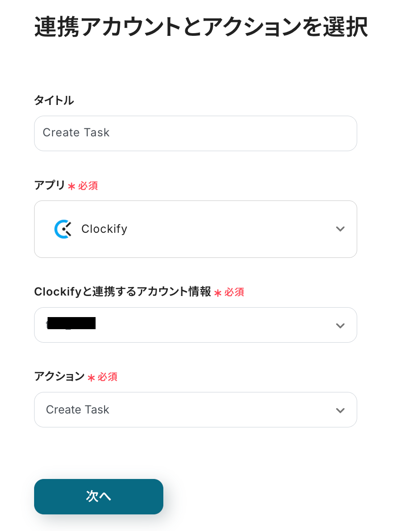Viewport: 420px width, 531px height.
Task: Click the red asterisk next to アプリ
Action: 71,186
